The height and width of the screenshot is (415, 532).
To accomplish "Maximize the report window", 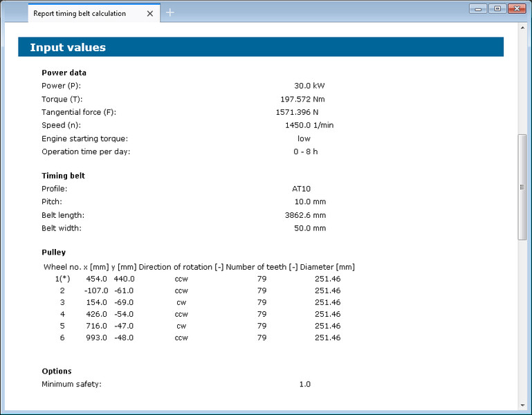I will pyautogui.click(x=497, y=8).
